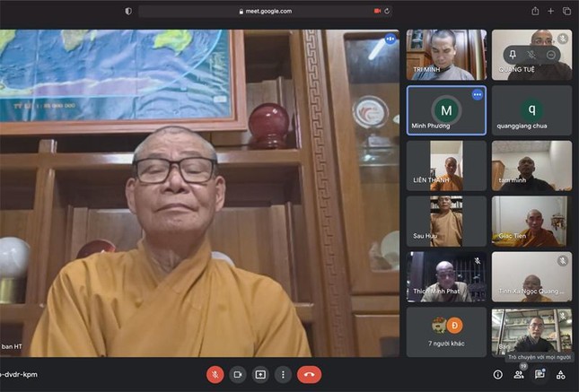579x392 pixels.
Task: Click the meet.google.com address bar
Action: coord(276,11)
